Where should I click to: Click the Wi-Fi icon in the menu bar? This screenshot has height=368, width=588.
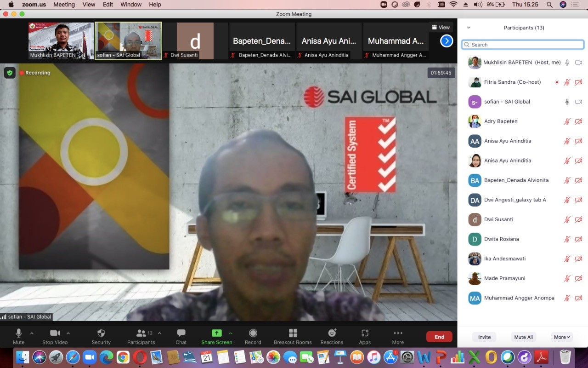pyautogui.click(x=453, y=5)
